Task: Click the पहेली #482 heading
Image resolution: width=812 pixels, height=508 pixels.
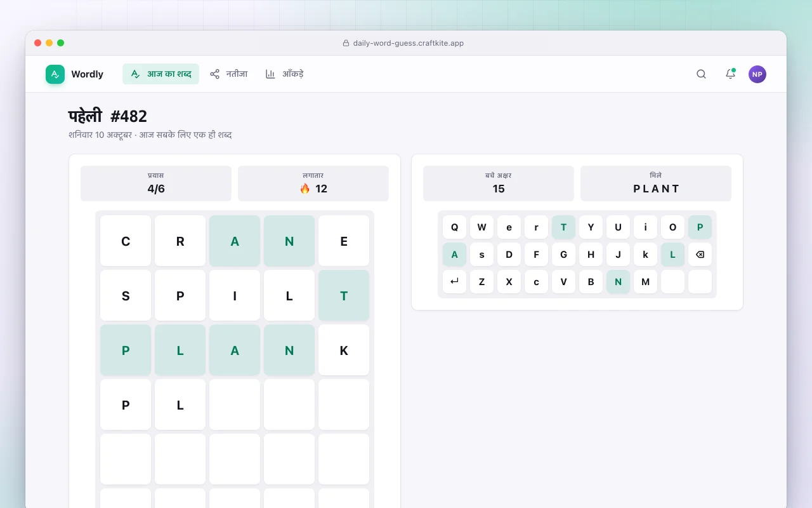Action: point(108,116)
